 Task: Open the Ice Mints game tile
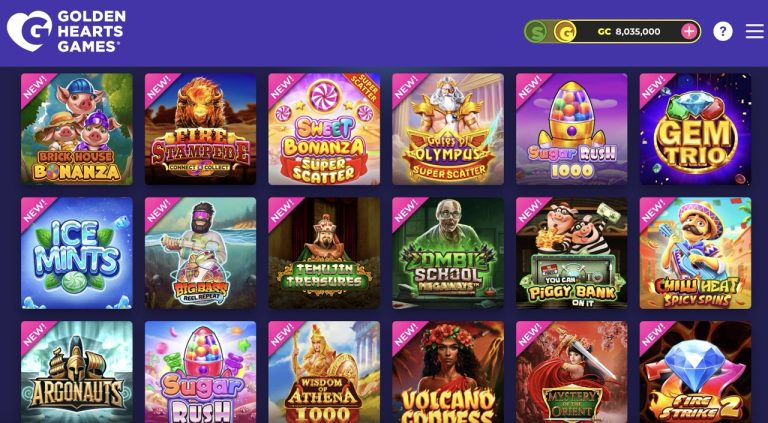pos(77,253)
